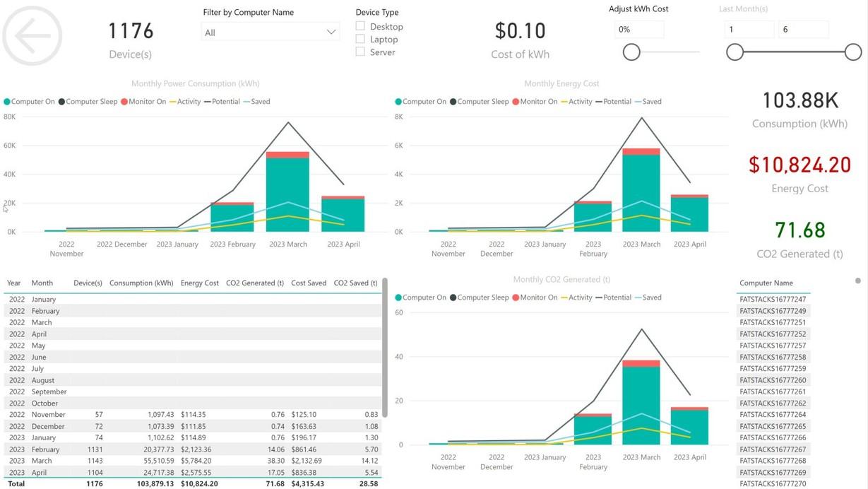Select computer FATSTACKS16777257 in list
Screen dimensions: 868x489
pos(773,346)
